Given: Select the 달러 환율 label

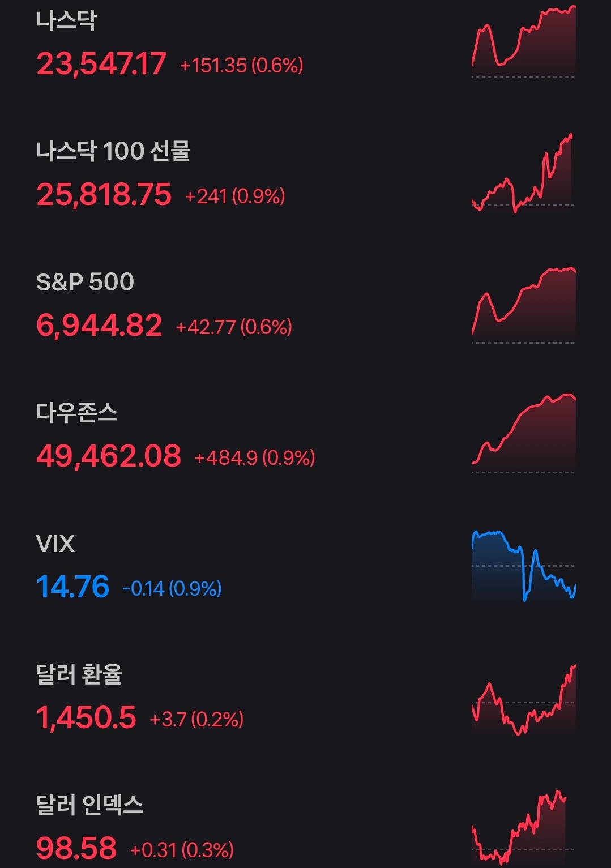Looking at the screenshot, I should [79, 674].
